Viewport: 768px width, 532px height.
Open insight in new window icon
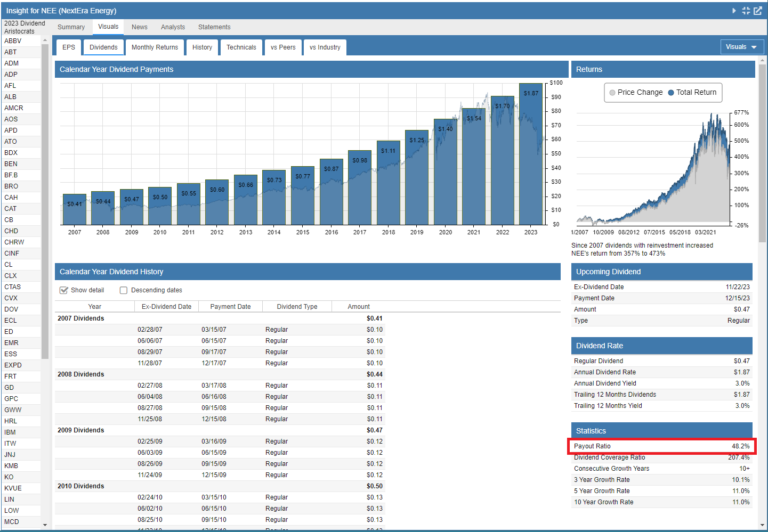[758, 11]
